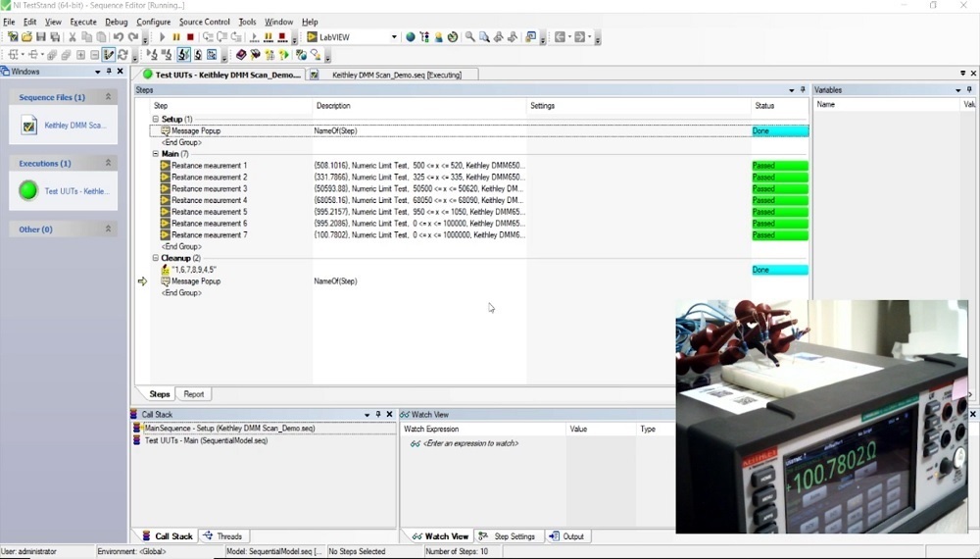This screenshot has height=559, width=980.
Task: Stop execution with the red Terminate icon
Action: pos(191,37)
